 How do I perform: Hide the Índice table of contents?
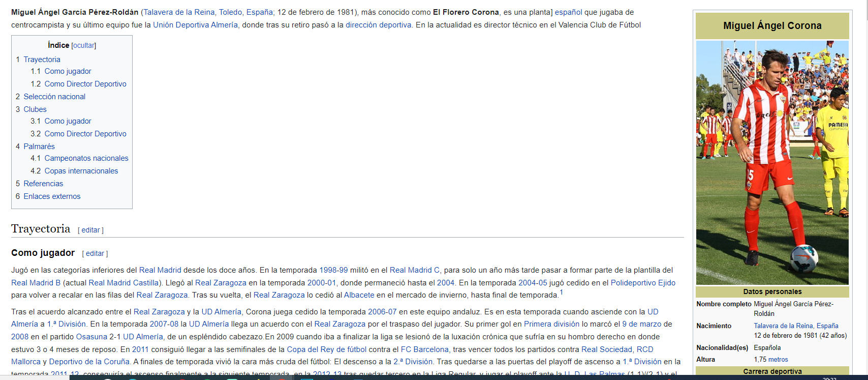tap(84, 46)
